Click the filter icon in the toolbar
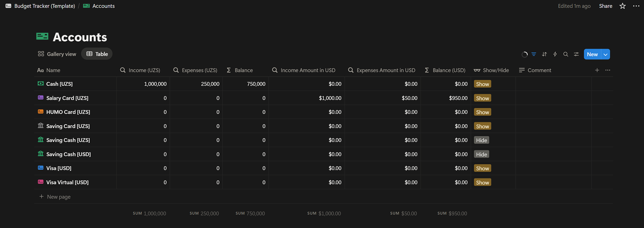The image size is (644, 228). (x=534, y=54)
